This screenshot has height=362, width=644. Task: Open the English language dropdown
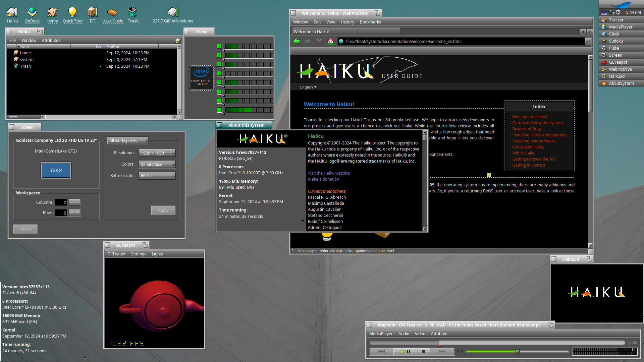(308, 87)
